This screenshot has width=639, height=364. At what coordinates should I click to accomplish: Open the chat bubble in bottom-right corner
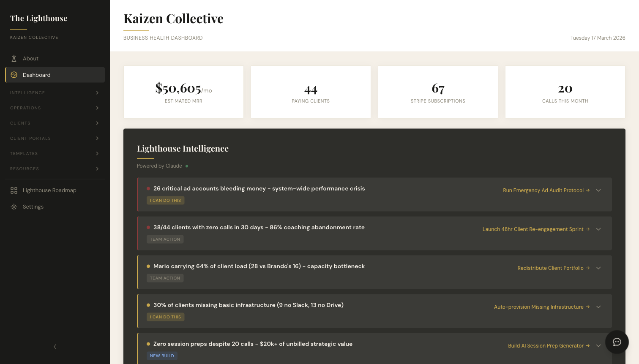pos(617,342)
